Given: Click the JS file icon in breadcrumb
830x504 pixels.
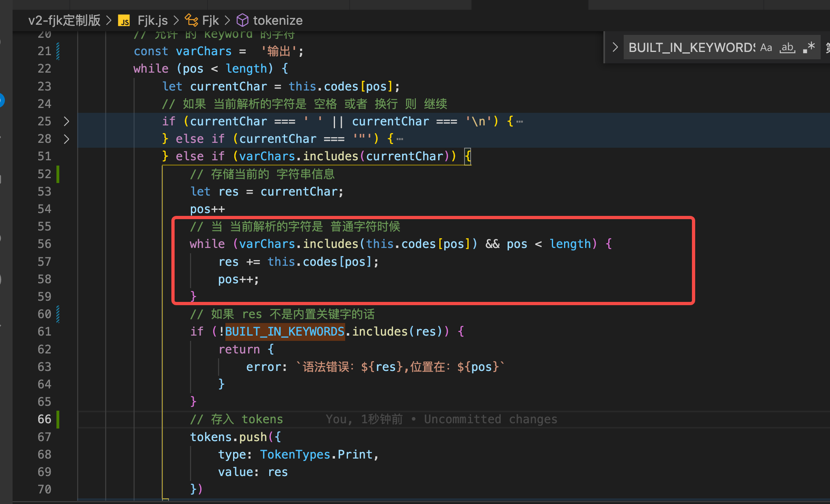Looking at the screenshot, I should point(124,21).
